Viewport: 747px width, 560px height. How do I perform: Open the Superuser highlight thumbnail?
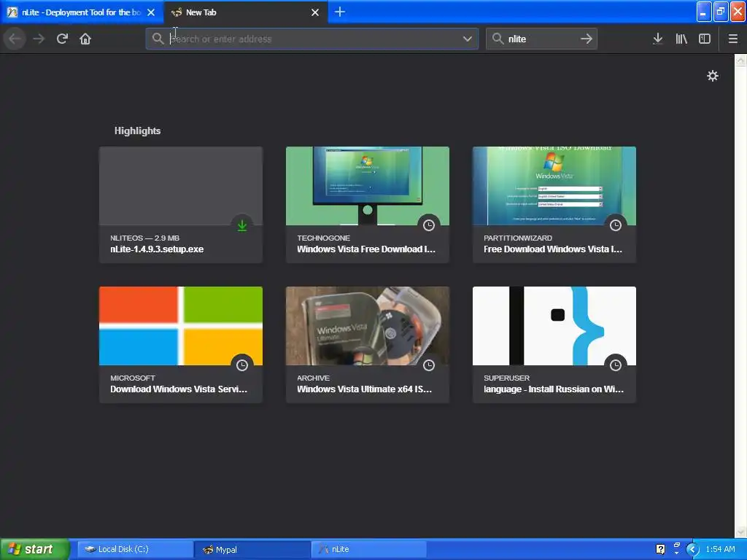(554, 326)
